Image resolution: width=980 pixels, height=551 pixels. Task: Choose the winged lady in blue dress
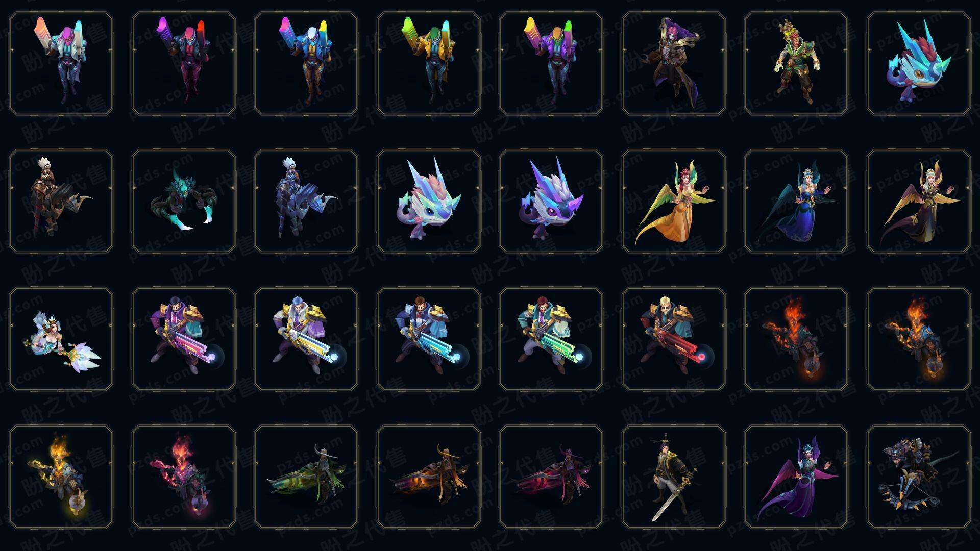point(796,201)
